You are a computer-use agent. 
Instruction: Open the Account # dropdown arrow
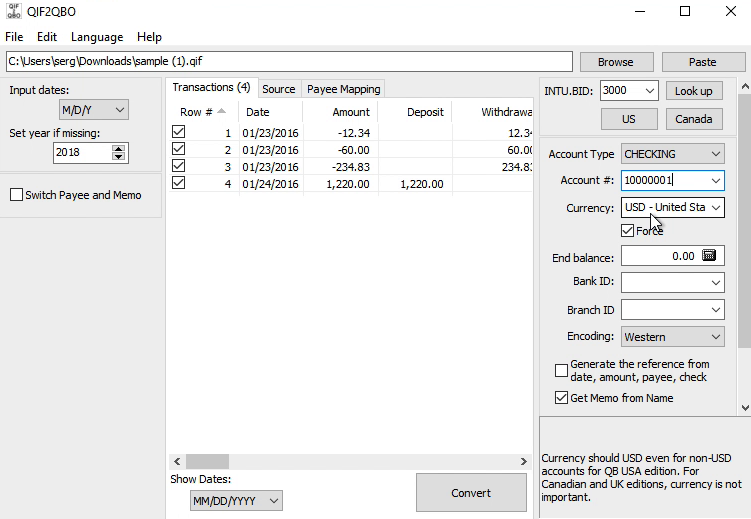(716, 181)
